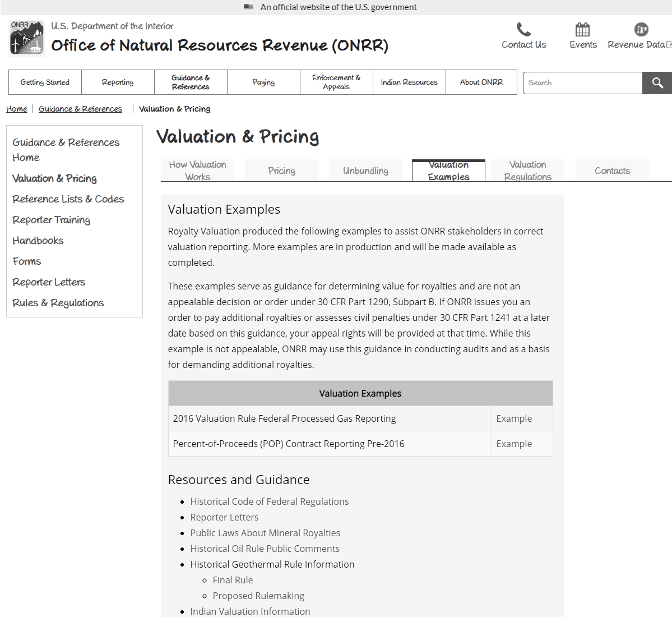
Task: Click in the Search text field
Action: pos(582,83)
